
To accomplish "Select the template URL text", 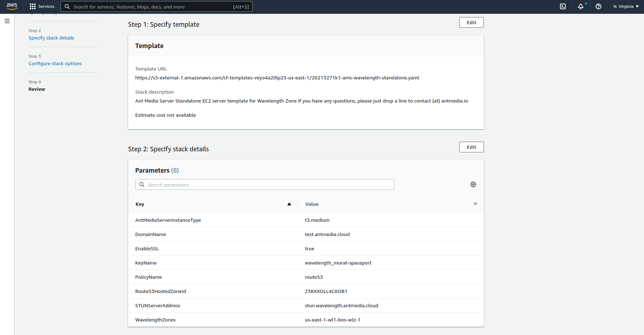I will (277, 78).
